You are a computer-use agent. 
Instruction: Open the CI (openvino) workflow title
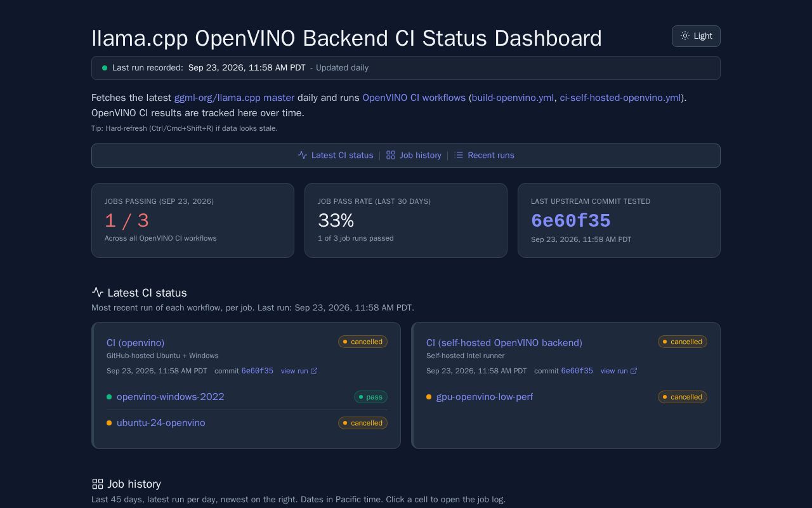[x=135, y=343]
